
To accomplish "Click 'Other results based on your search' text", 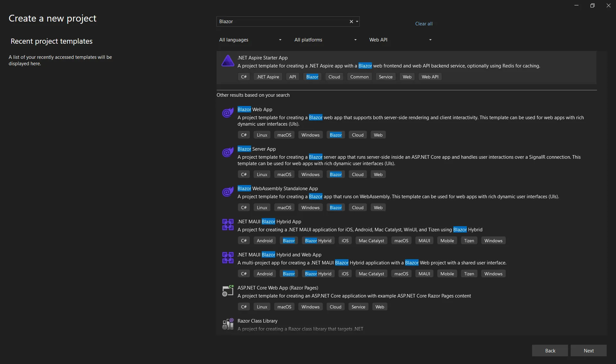I will (x=253, y=95).
